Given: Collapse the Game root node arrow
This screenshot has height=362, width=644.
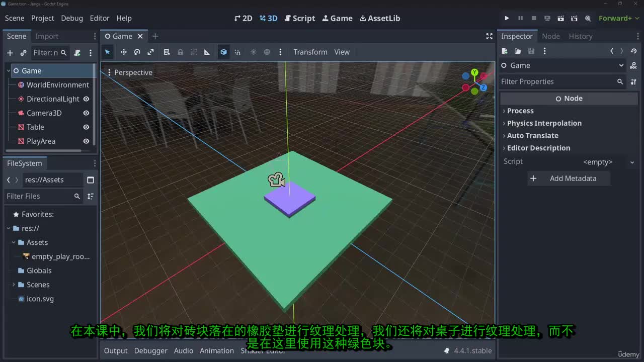Looking at the screenshot, I should coord(8,71).
